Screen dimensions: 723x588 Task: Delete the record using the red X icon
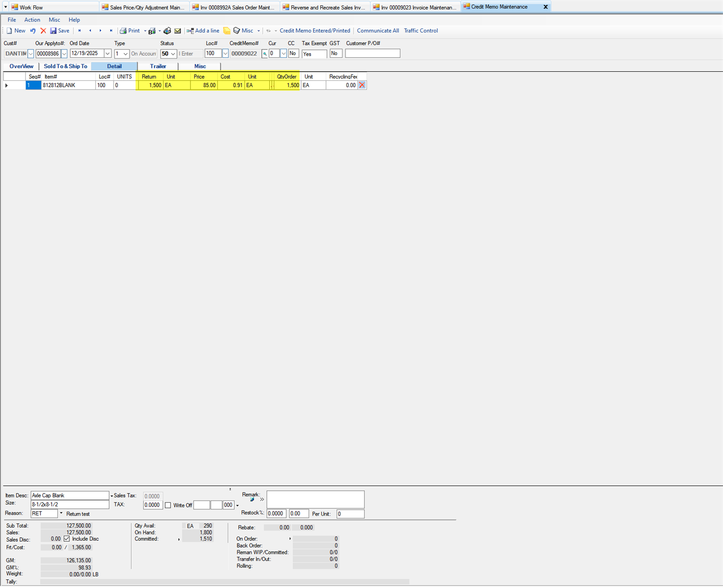[43, 30]
